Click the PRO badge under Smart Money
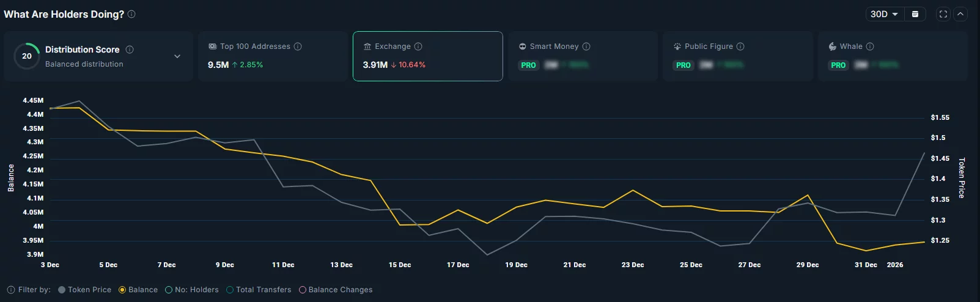 pos(528,65)
